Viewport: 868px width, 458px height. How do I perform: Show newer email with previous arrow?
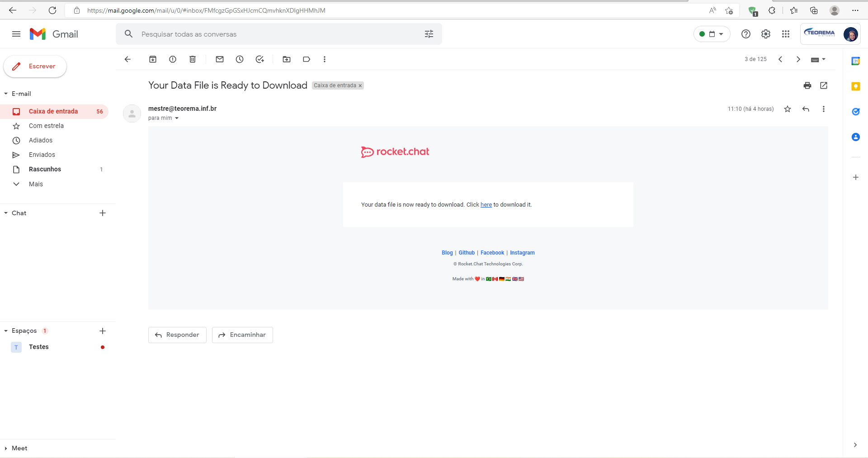[780, 59]
